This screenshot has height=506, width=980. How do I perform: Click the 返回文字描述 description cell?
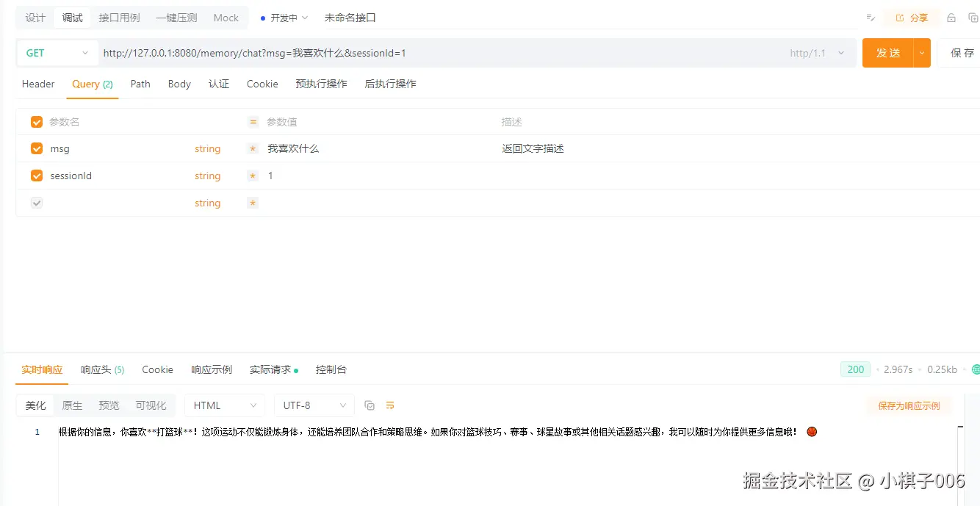click(x=533, y=148)
